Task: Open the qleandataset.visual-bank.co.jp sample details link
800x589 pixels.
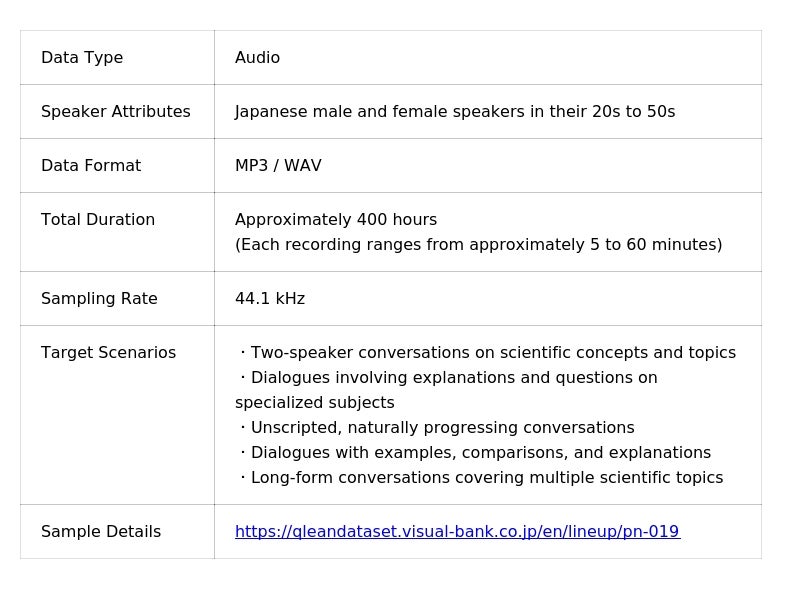Action: (x=457, y=532)
